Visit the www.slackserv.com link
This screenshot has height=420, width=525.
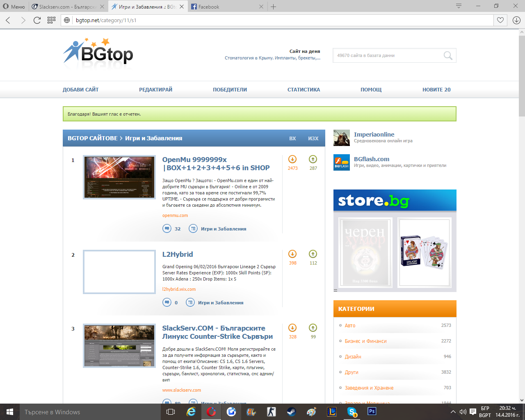tap(182, 390)
